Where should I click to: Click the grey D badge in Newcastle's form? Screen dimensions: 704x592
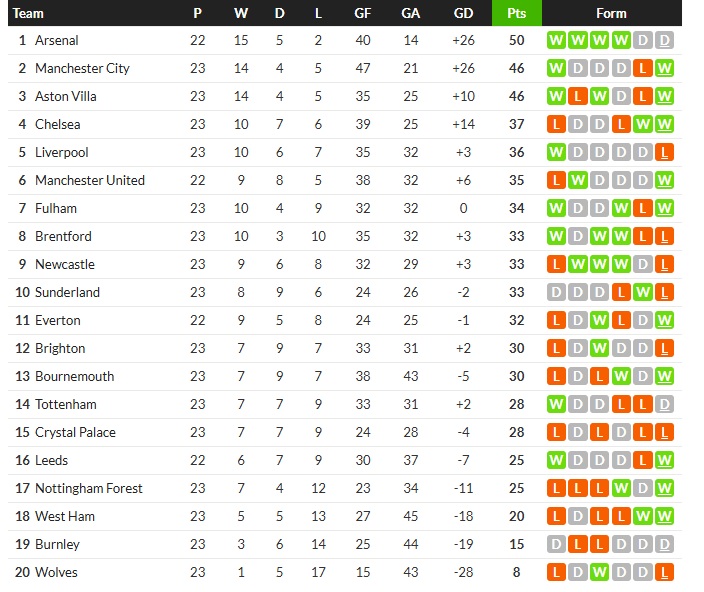point(644,265)
